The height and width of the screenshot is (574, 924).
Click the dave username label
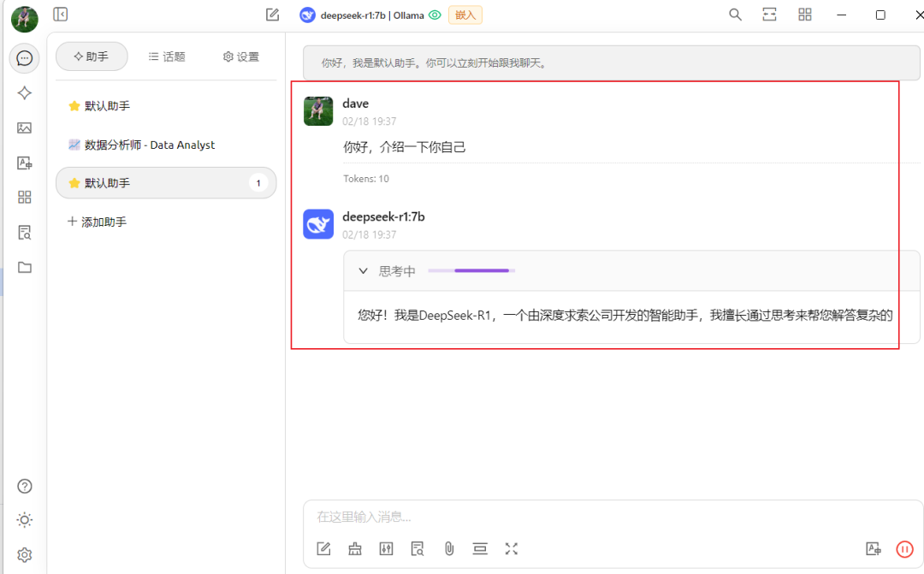[x=355, y=104]
